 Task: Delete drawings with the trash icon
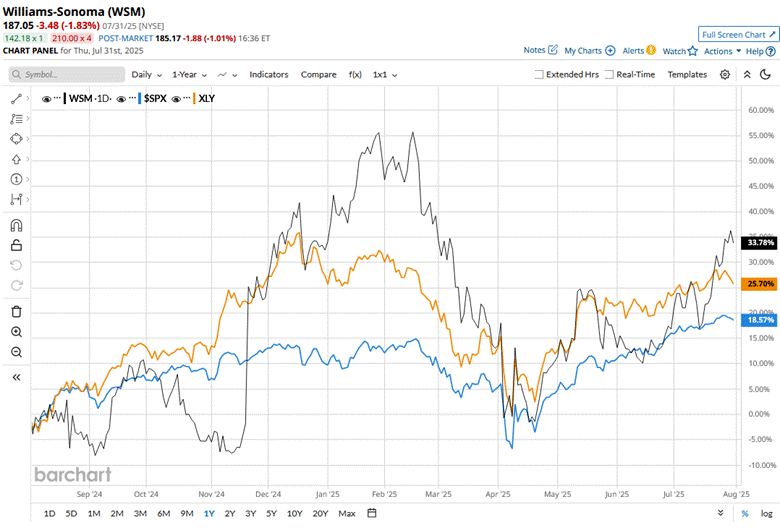click(x=16, y=312)
